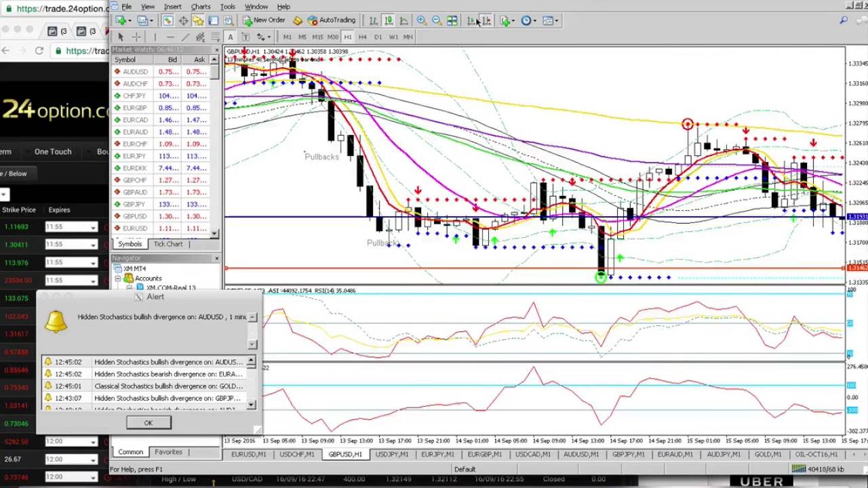Toggle the Terminal panel toolbar icon
The width and height of the screenshot is (868, 488).
(213, 20)
